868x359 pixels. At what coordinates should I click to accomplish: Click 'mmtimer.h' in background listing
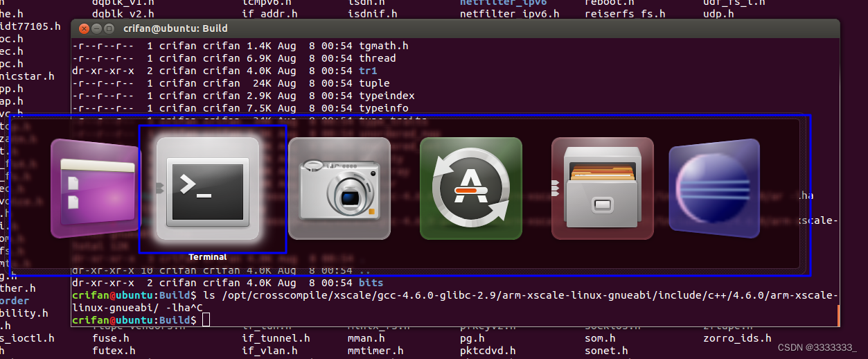(x=375, y=351)
